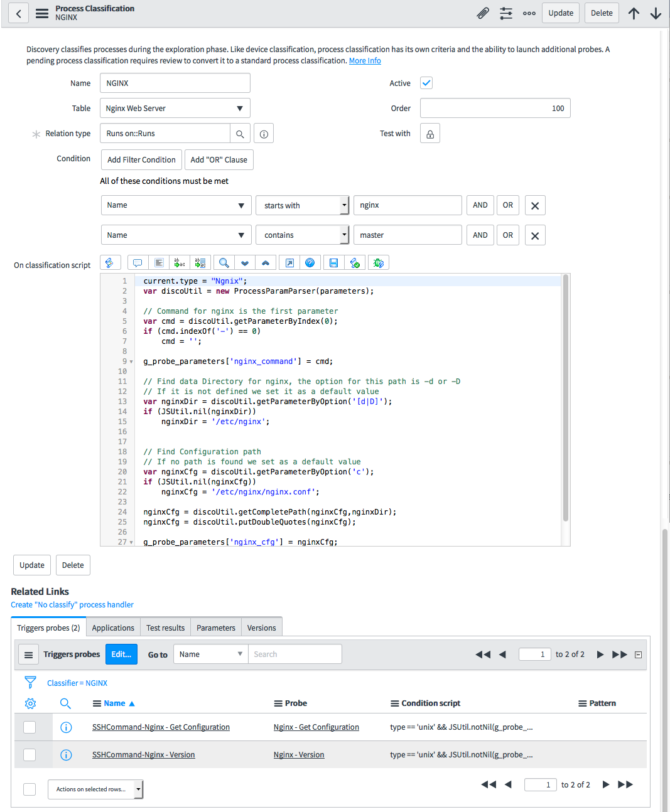The image size is (670, 812).
Task: Format code in script editor
Action: pyautogui.click(x=159, y=263)
